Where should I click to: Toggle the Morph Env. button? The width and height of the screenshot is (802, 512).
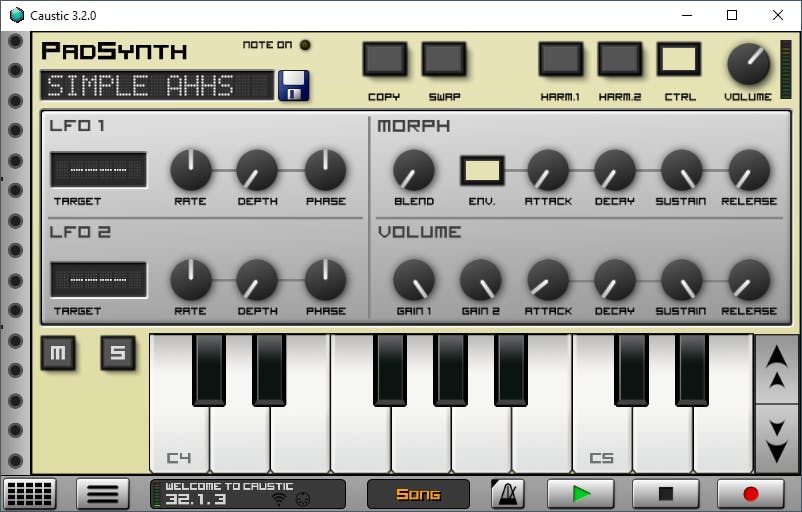point(482,170)
